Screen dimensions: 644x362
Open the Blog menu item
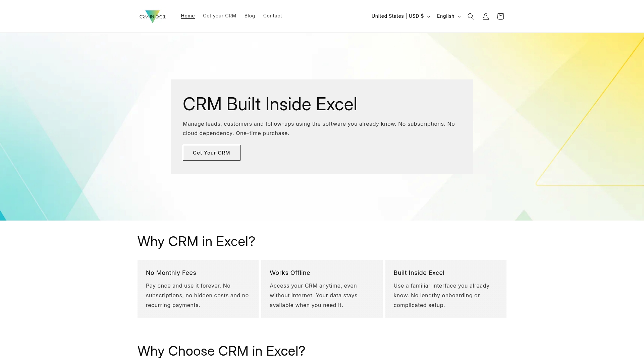(x=250, y=16)
